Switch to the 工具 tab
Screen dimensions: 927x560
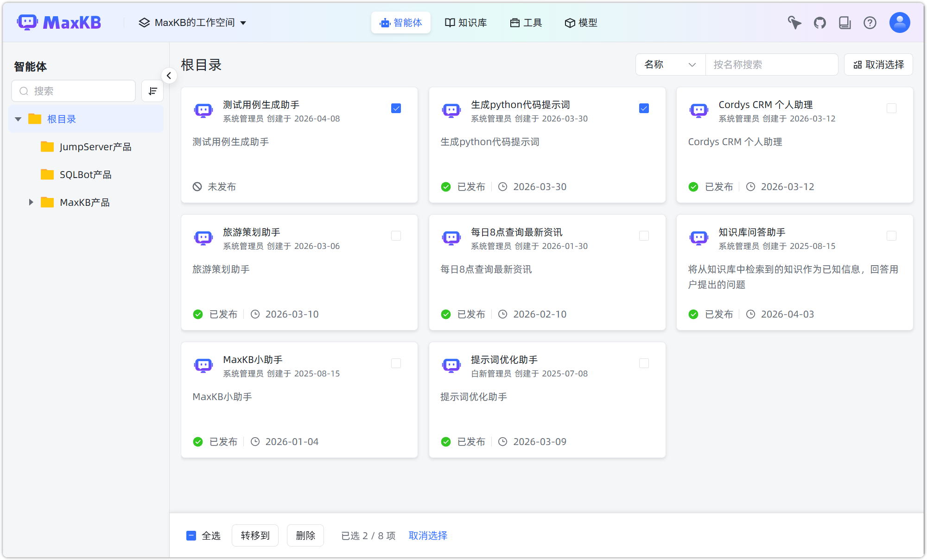point(526,22)
